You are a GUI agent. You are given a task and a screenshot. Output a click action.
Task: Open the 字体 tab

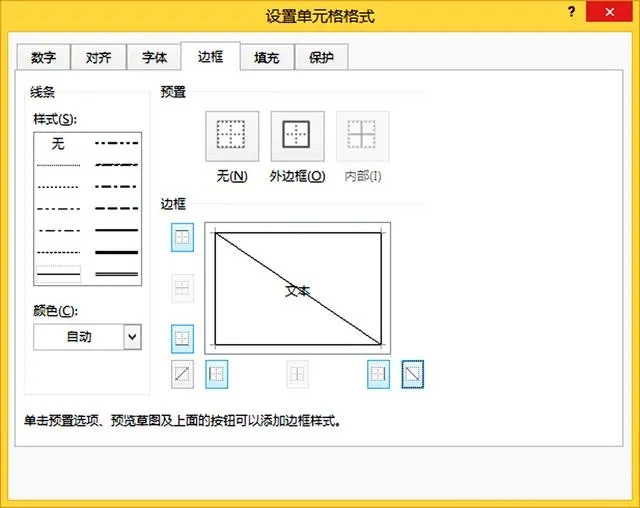pyautogui.click(x=154, y=58)
